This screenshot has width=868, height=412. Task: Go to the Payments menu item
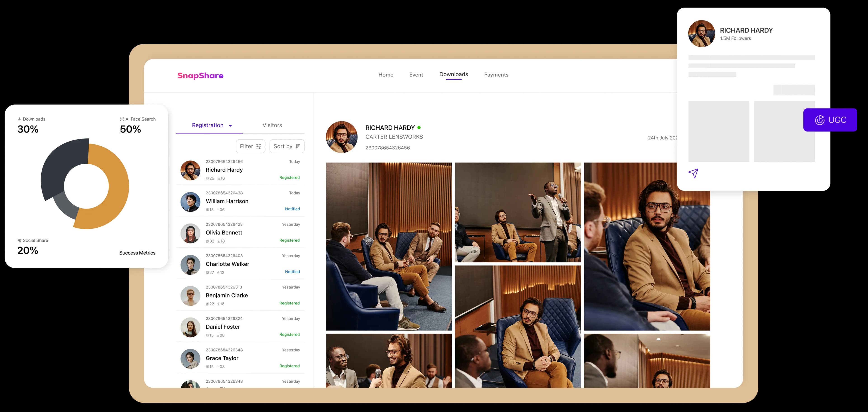tap(496, 75)
